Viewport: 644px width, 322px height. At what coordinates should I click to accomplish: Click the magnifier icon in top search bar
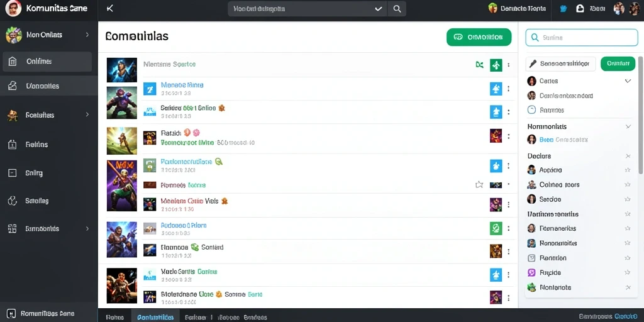[397, 9]
